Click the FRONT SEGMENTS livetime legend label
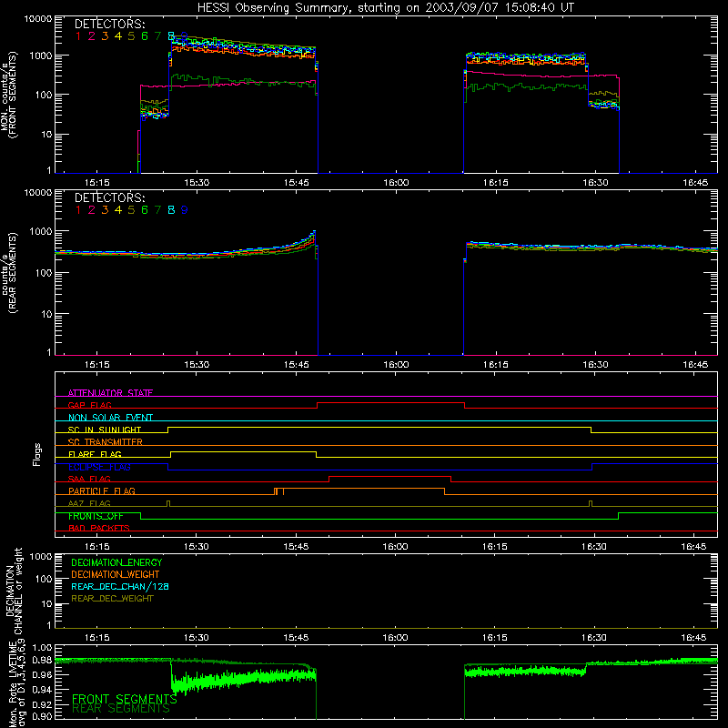This screenshot has height=728, width=728. tap(125, 699)
